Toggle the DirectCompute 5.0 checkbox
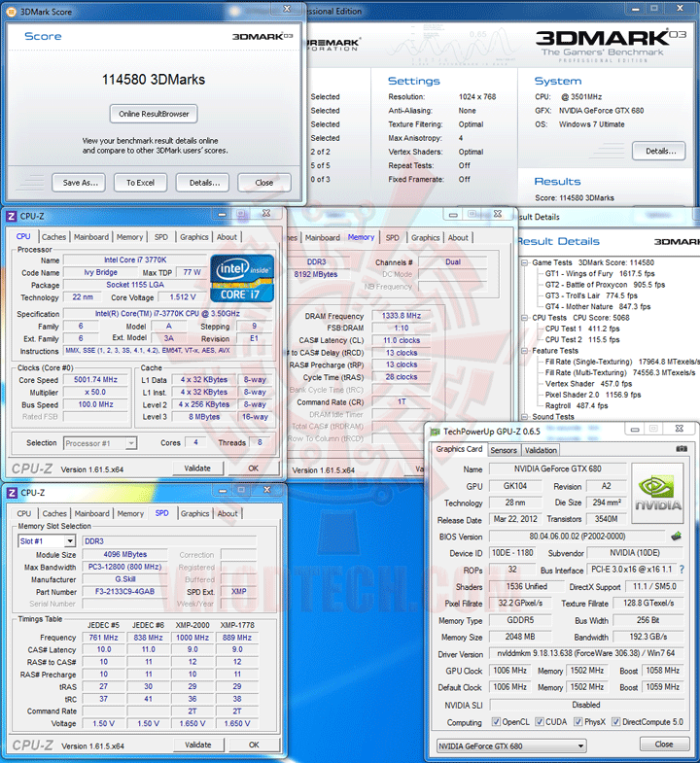Screen dimensions: 700x763 click(x=615, y=721)
